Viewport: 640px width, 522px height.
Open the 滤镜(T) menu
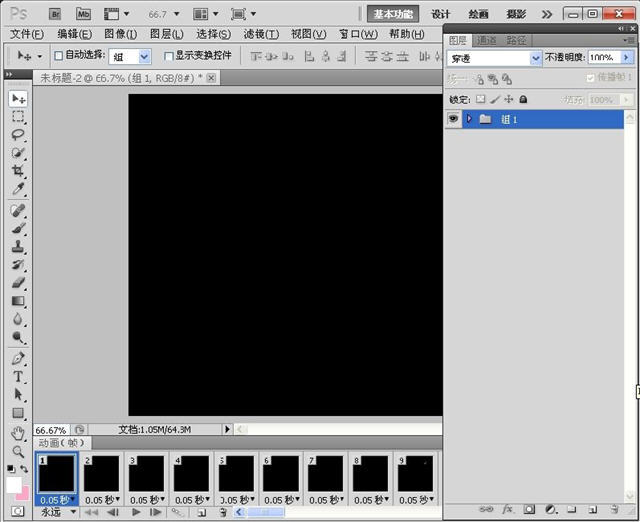click(x=261, y=34)
